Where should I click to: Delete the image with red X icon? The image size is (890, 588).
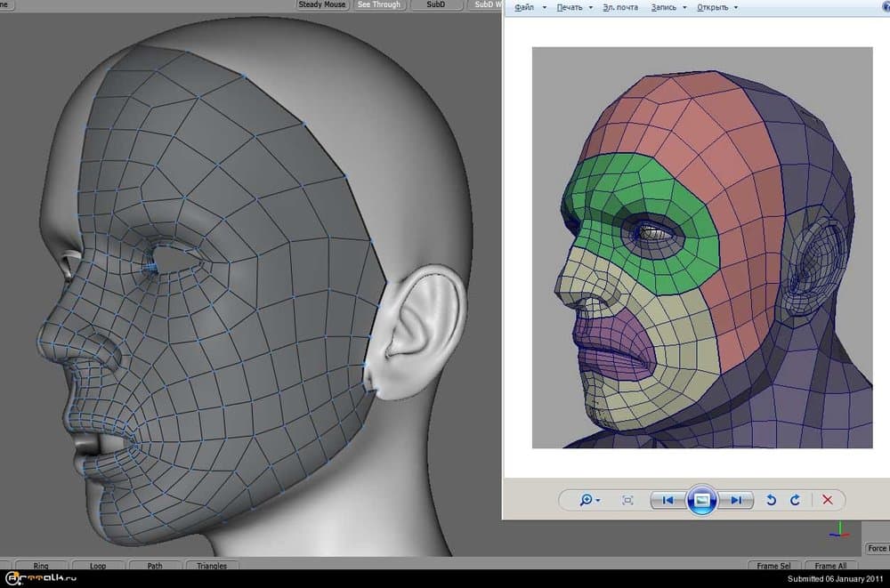coord(828,500)
